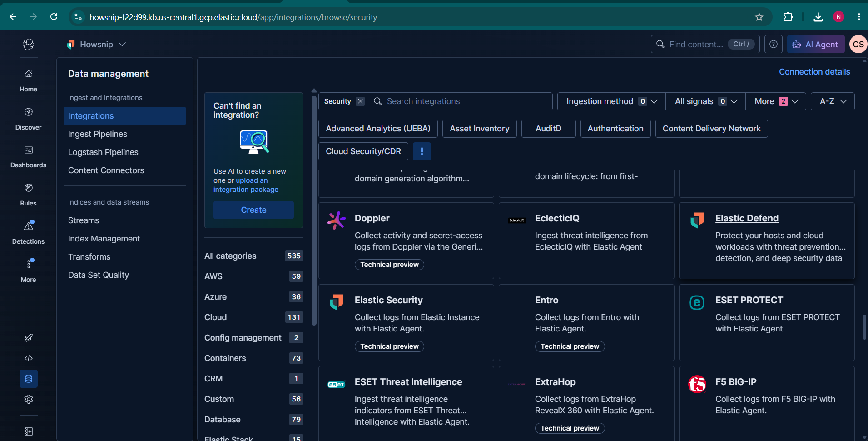This screenshot has height=441, width=868.
Task: Click the rocket launch icon in sidebar
Action: (29, 338)
